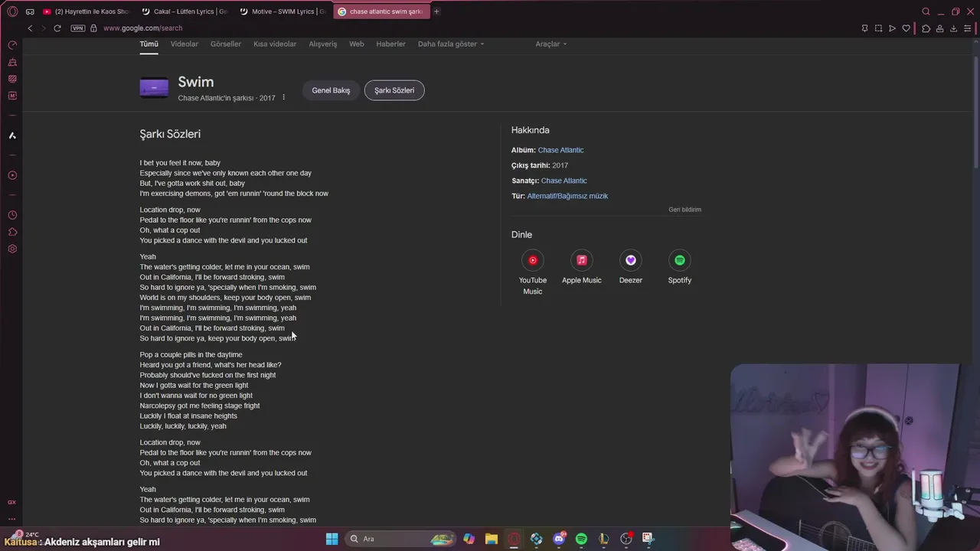980x551 pixels.
Task: Switch to Motive – SWIM Lyrics tab
Action: 283,11
